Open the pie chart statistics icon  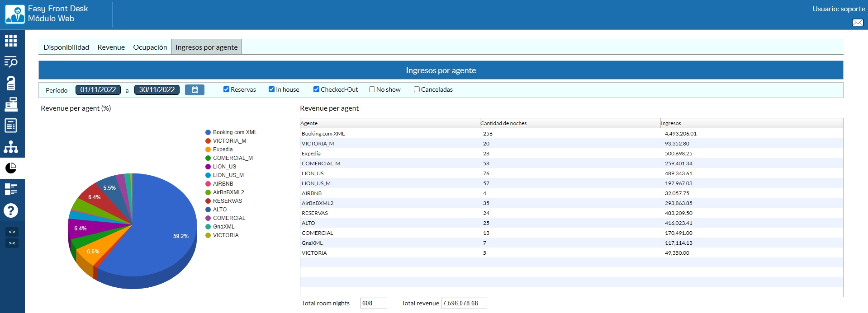tap(11, 168)
